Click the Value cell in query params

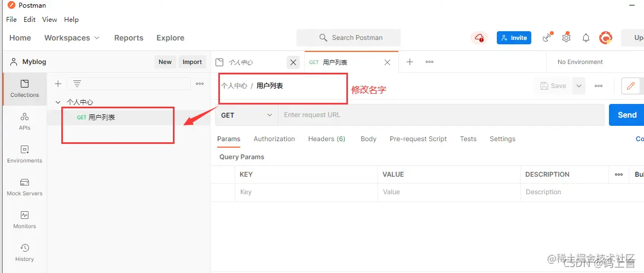click(449, 192)
